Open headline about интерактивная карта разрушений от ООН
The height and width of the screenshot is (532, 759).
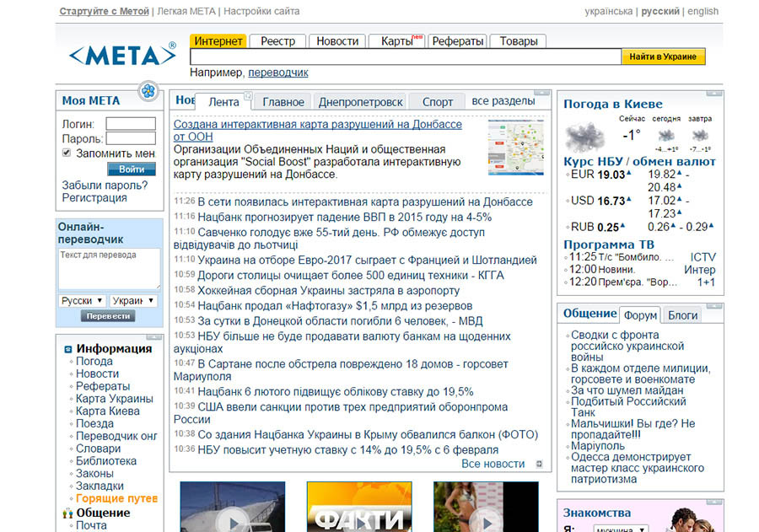tap(318, 130)
